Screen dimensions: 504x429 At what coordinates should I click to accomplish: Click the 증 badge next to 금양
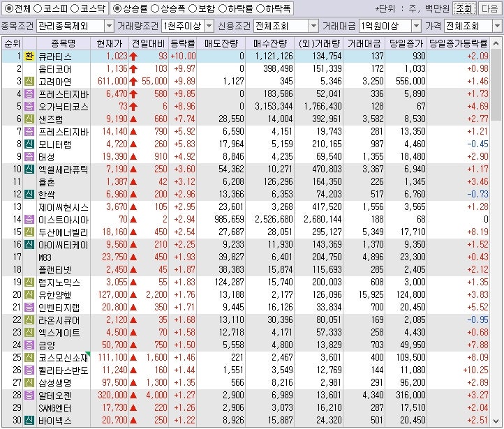29,345
